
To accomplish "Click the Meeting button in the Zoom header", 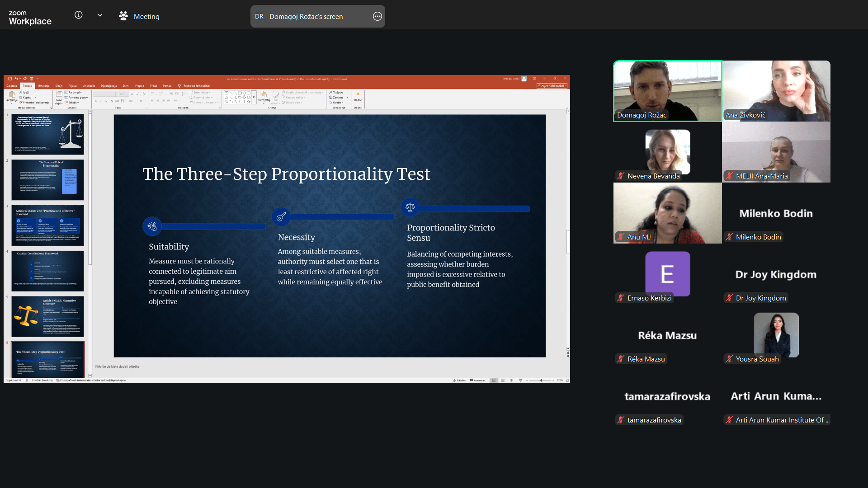I will point(139,17).
